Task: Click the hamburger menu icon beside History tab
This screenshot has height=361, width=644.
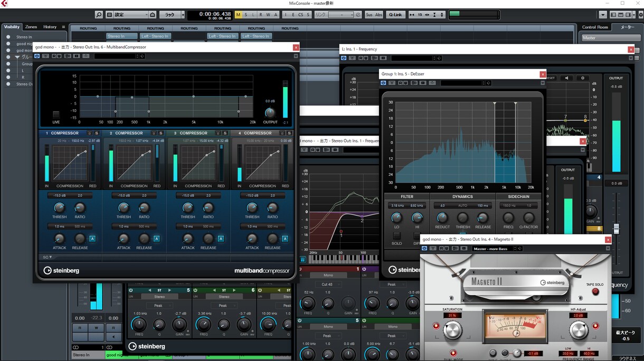Action: (63, 27)
